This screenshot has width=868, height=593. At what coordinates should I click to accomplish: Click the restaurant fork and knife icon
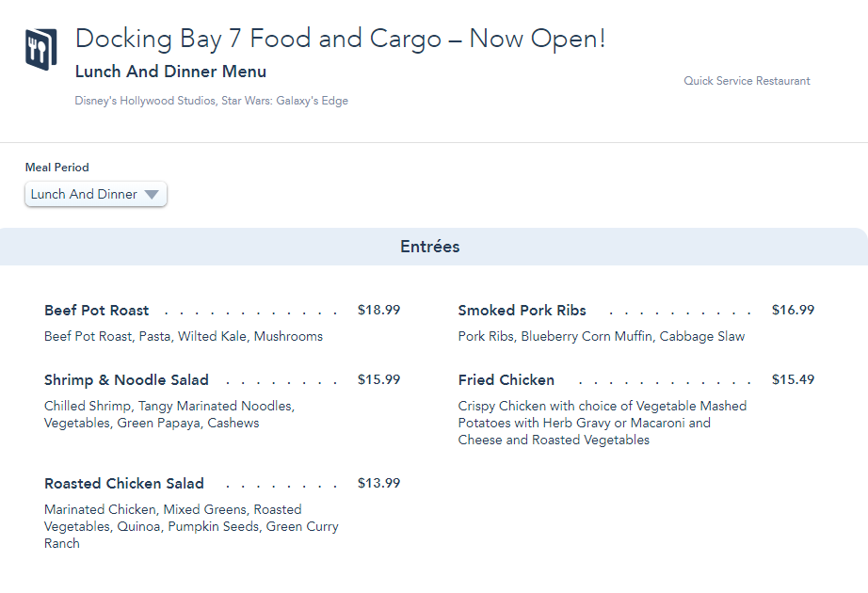coord(40,49)
